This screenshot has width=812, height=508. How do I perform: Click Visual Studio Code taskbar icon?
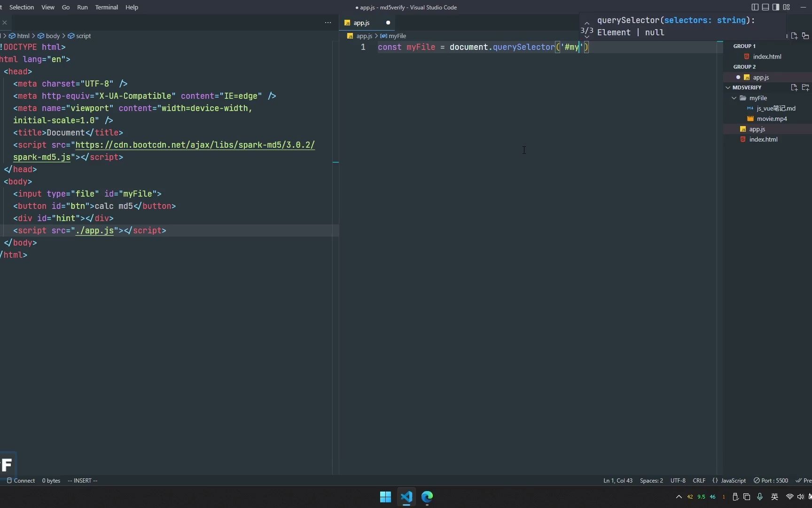(x=406, y=497)
